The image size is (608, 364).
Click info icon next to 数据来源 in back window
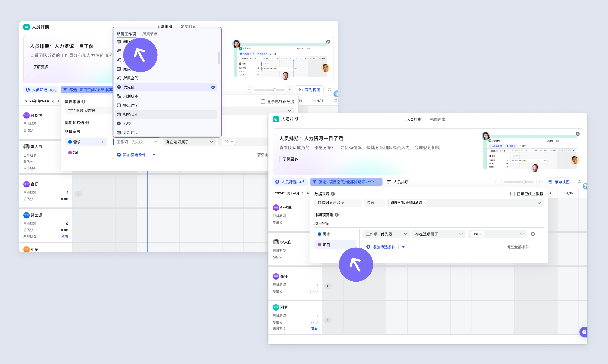point(83,102)
